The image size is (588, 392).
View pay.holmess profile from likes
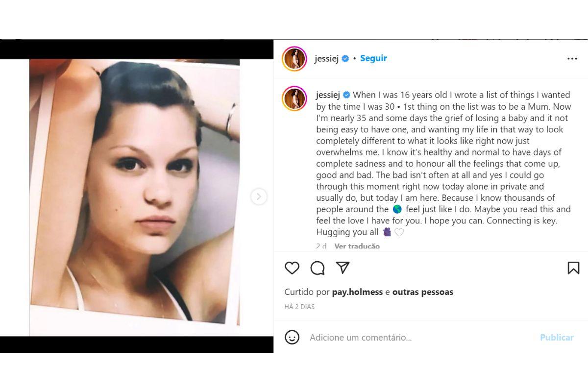click(x=357, y=292)
